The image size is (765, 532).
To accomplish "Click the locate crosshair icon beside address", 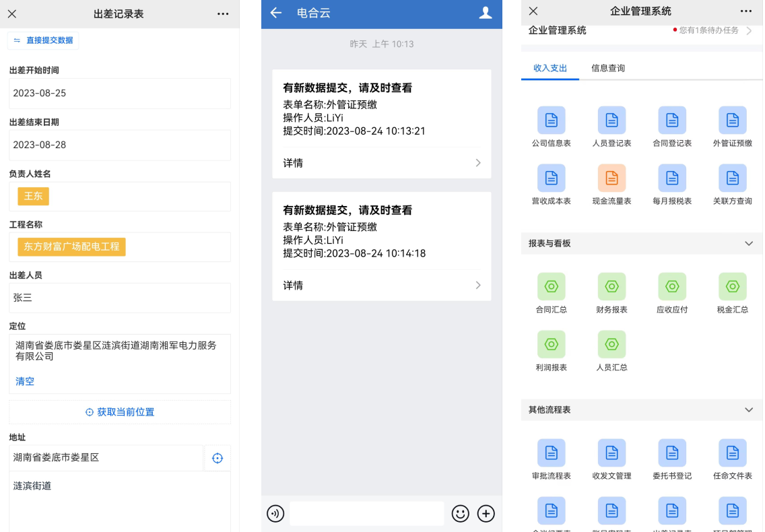I will [x=217, y=458].
